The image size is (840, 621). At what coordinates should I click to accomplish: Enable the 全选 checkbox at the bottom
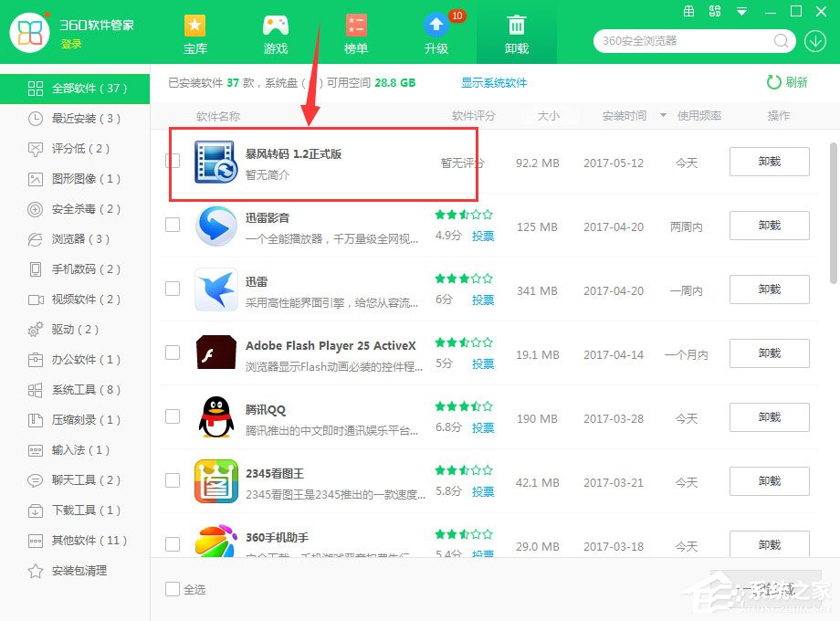(172, 589)
